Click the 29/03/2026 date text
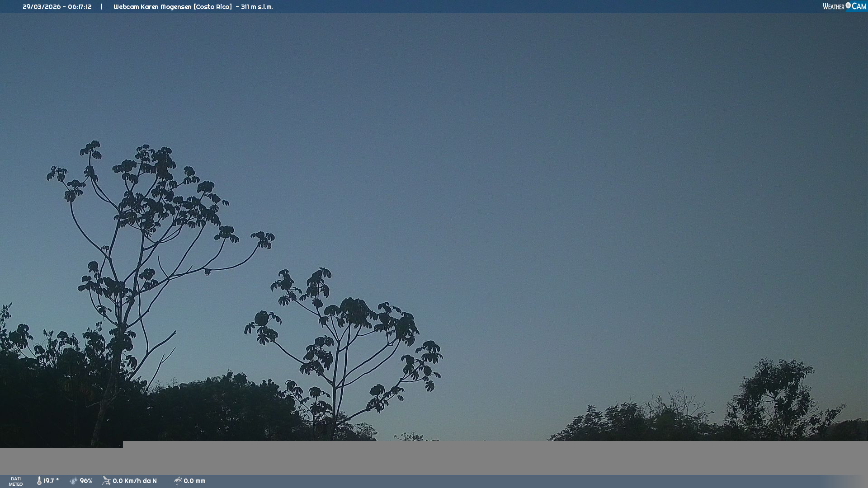This screenshot has height=488, width=868. coord(41,7)
